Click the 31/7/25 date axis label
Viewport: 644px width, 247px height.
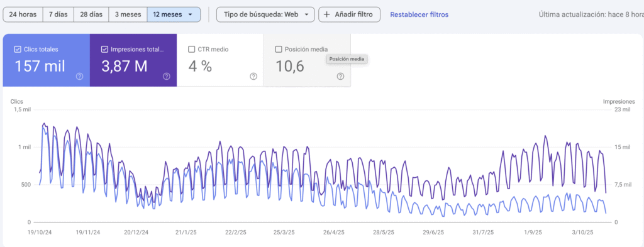click(482, 232)
